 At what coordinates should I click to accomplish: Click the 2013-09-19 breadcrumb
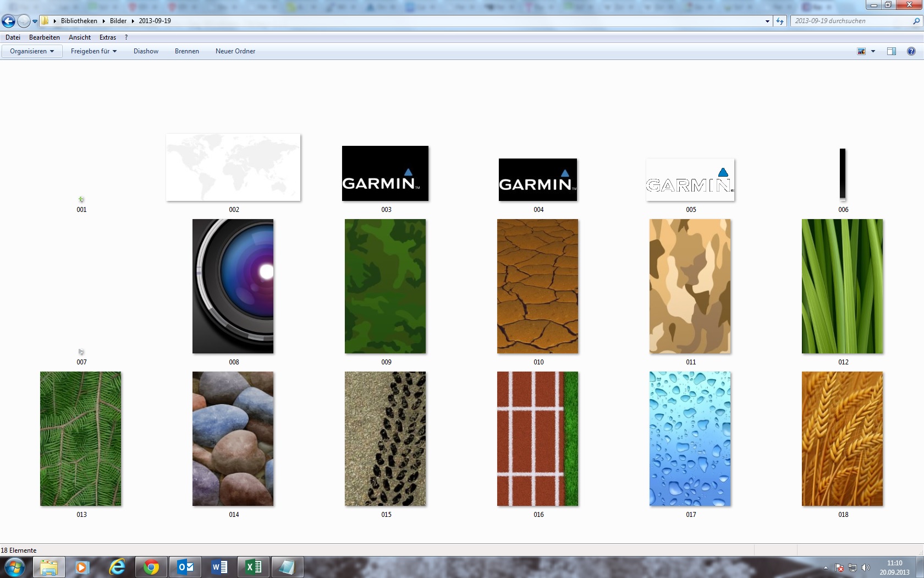click(155, 21)
